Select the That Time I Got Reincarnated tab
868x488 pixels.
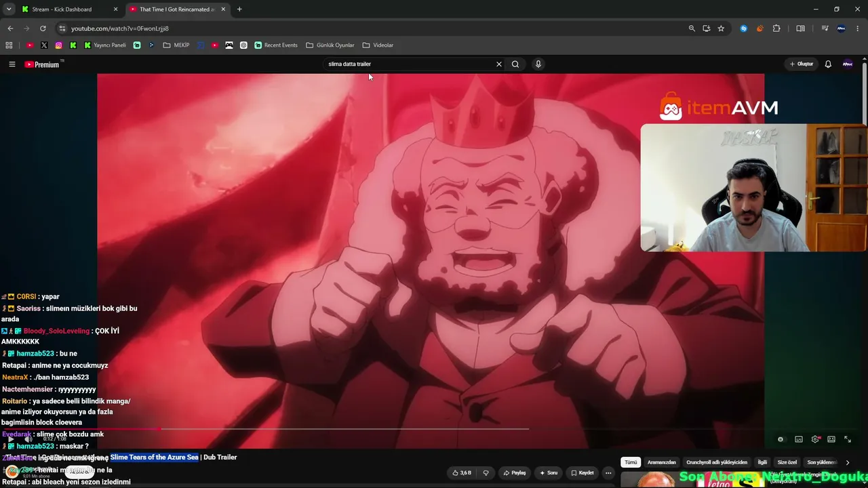click(176, 9)
